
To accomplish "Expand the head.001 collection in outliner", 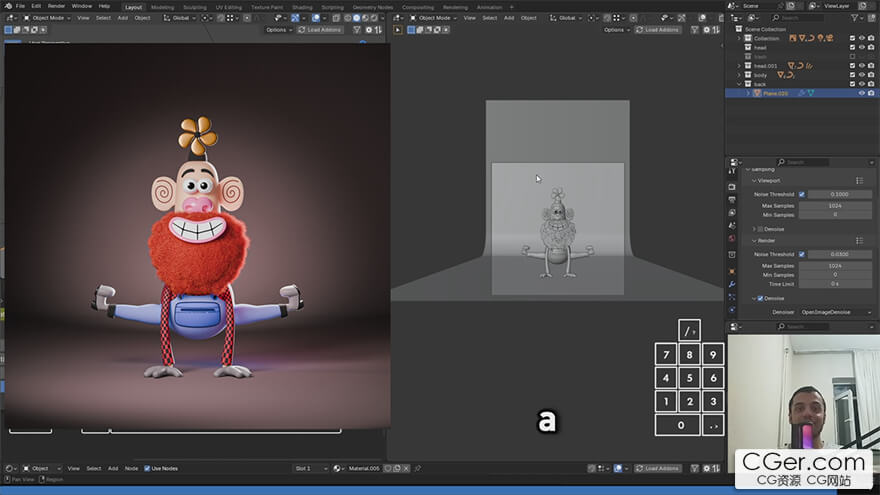I will tap(739, 66).
